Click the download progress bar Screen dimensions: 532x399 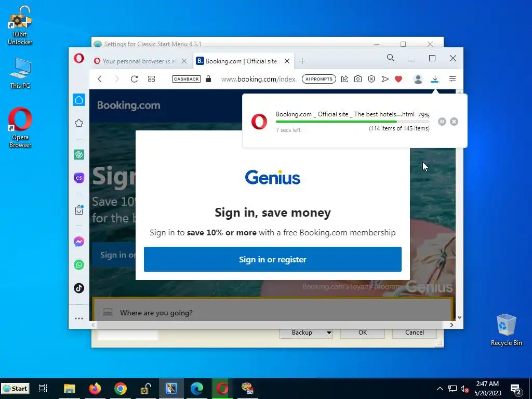coord(353,122)
